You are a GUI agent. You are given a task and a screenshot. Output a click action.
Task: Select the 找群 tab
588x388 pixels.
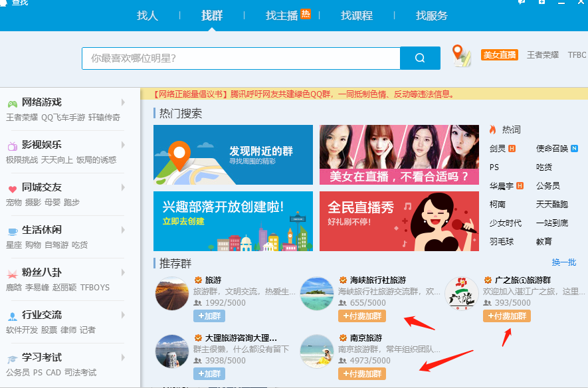click(x=212, y=16)
